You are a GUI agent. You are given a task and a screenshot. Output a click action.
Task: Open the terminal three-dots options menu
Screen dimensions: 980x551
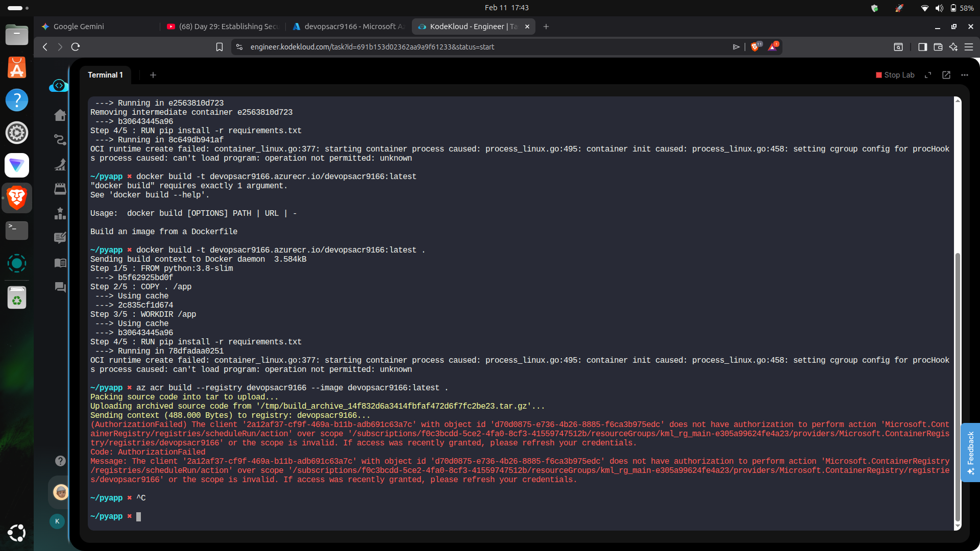pyautogui.click(x=965, y=75)
